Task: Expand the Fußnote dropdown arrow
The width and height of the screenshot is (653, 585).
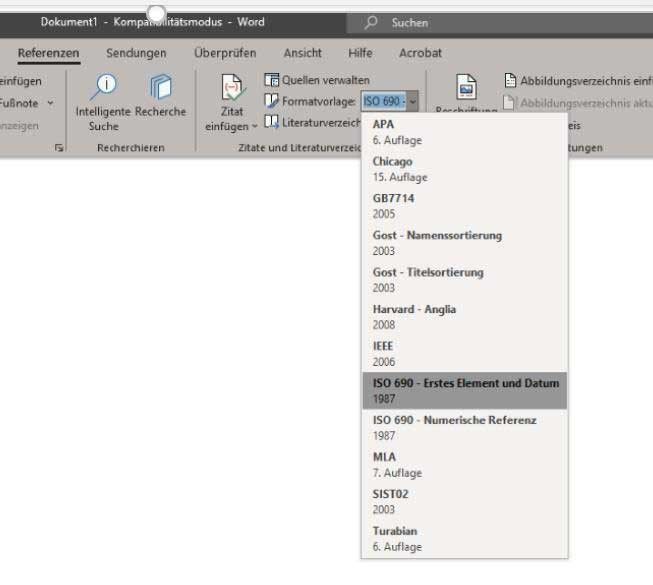Action: tap(50, 102)
